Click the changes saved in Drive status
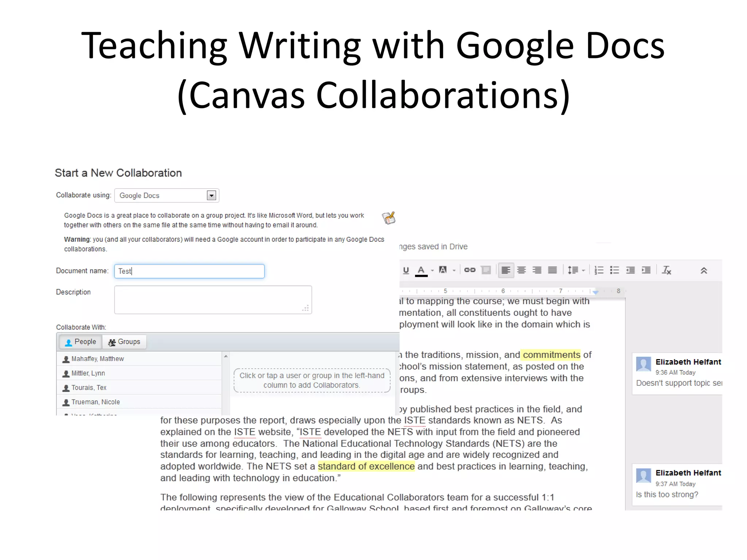 click(433, 247)
